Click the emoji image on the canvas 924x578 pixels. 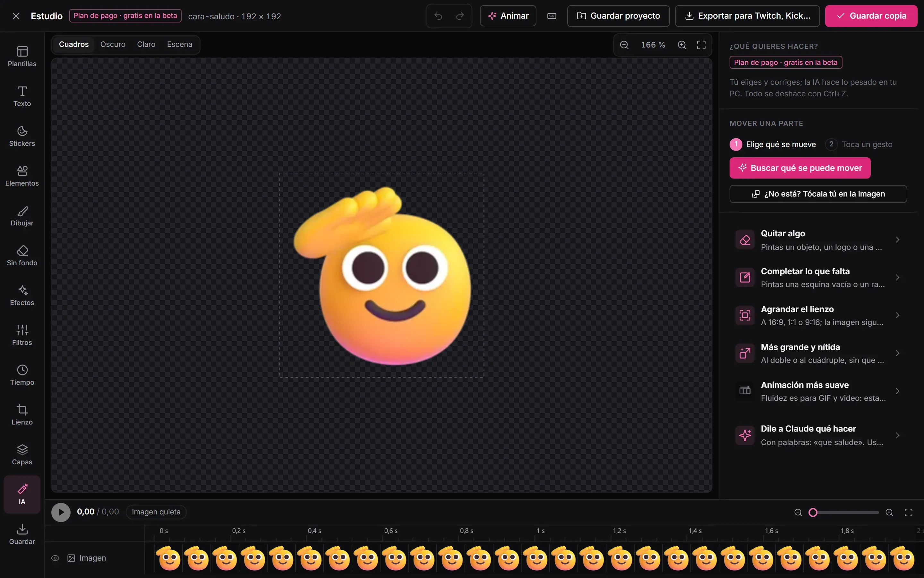(x=382, y=276)
